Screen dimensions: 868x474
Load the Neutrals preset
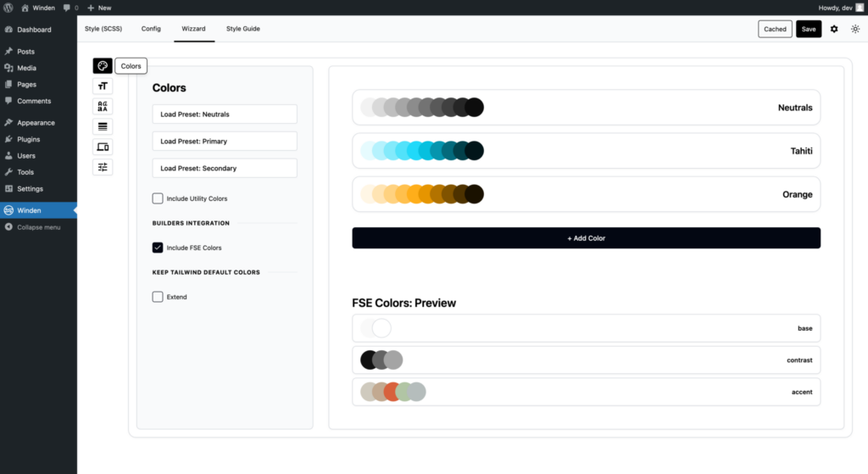[x=225, y=114]
